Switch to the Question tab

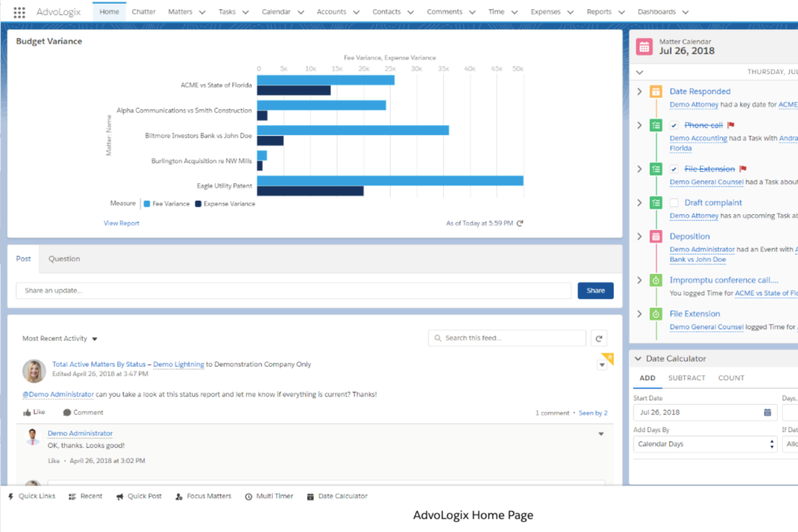tap(64, 259)
